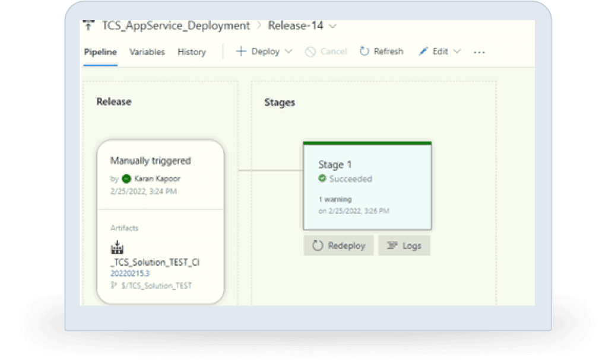The height and width of the screenshot is (364, 615).
Task: Expand the Release-14 chevron dropdown
Action: point(333,26)
